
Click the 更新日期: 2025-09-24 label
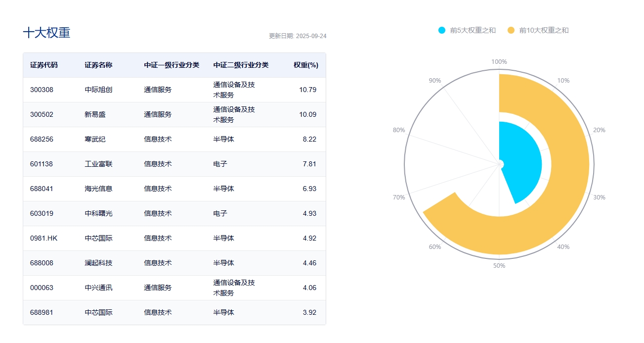pos(298,36)
